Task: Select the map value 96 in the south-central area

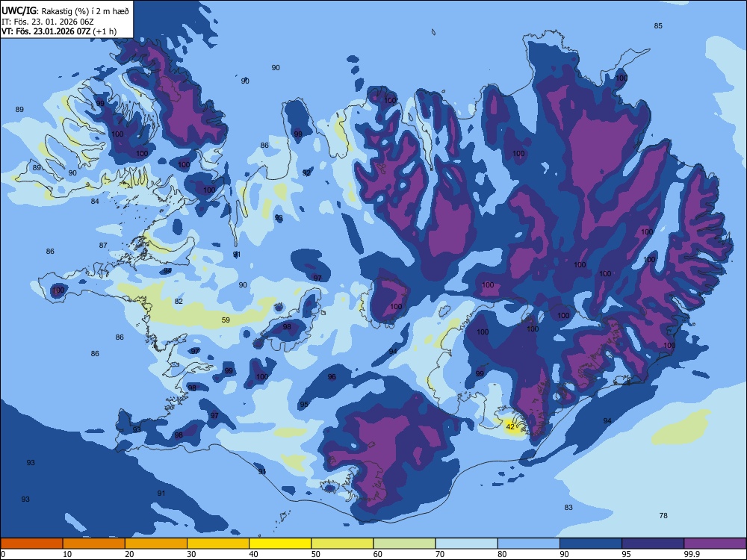Action: pyautogui.click(x=332, y=377)
